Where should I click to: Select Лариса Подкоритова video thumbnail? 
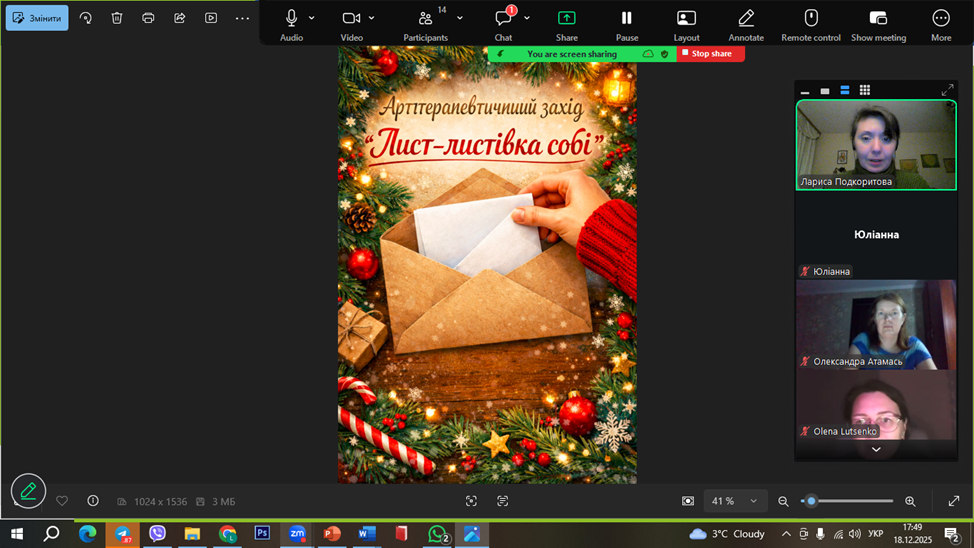876,145
